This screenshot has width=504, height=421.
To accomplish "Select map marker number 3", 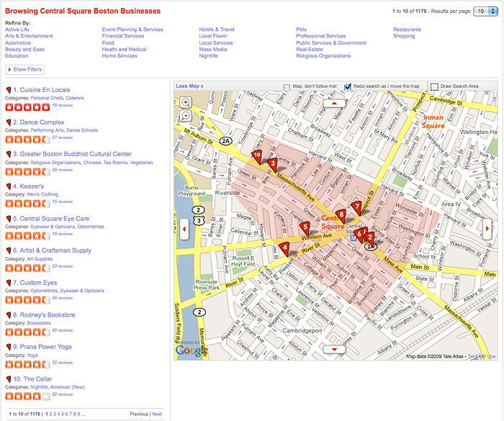I will point(273,165).
